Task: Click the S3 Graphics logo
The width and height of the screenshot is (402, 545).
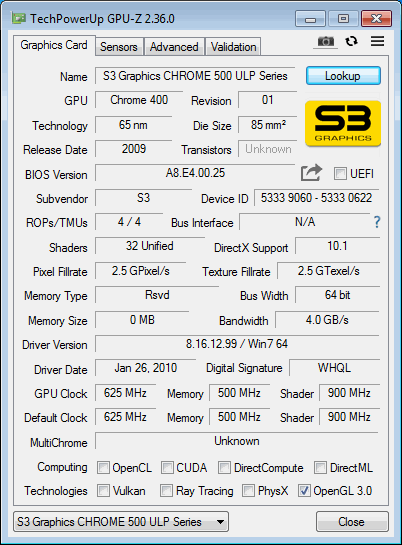Action: (x=343, y=123)
